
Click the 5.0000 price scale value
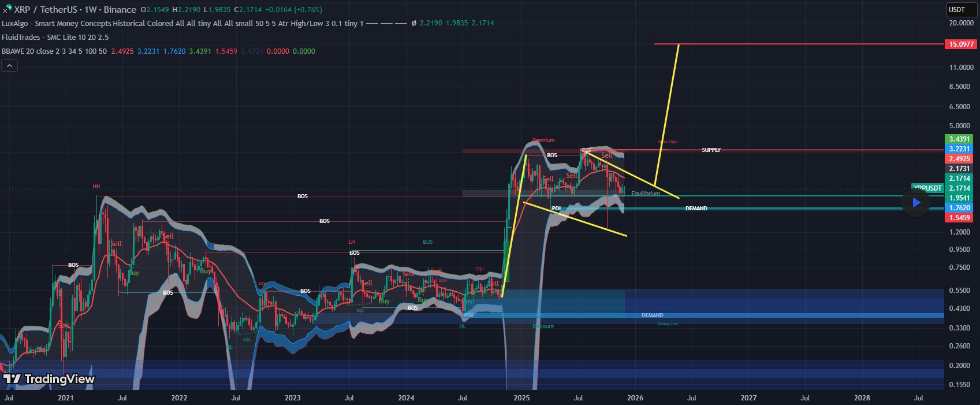[960, 126]
